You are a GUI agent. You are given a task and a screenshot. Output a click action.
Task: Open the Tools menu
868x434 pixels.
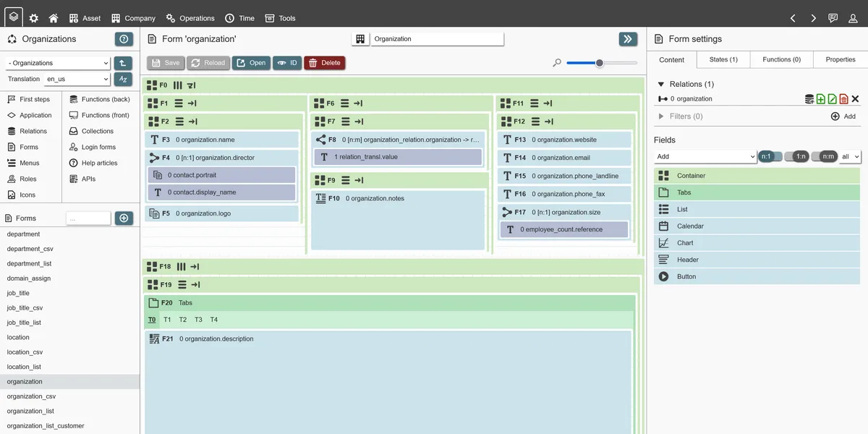click(280, 18)
